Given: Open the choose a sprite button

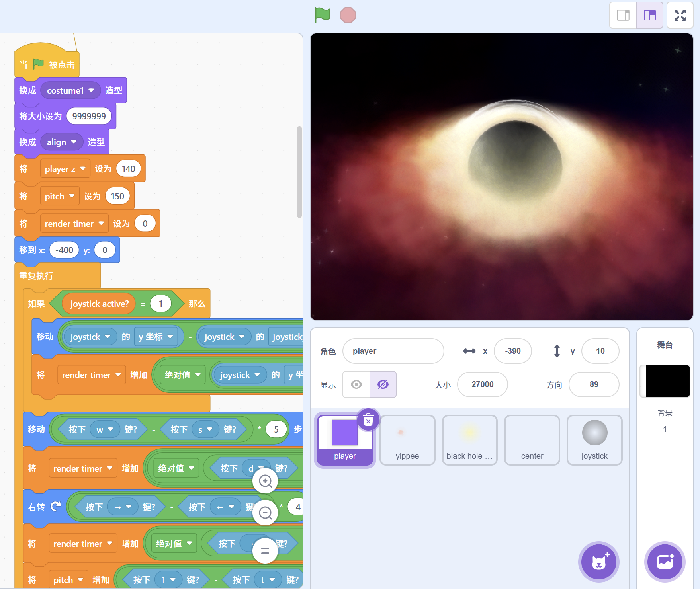Looking at the screenshot, I should point(598,562).
